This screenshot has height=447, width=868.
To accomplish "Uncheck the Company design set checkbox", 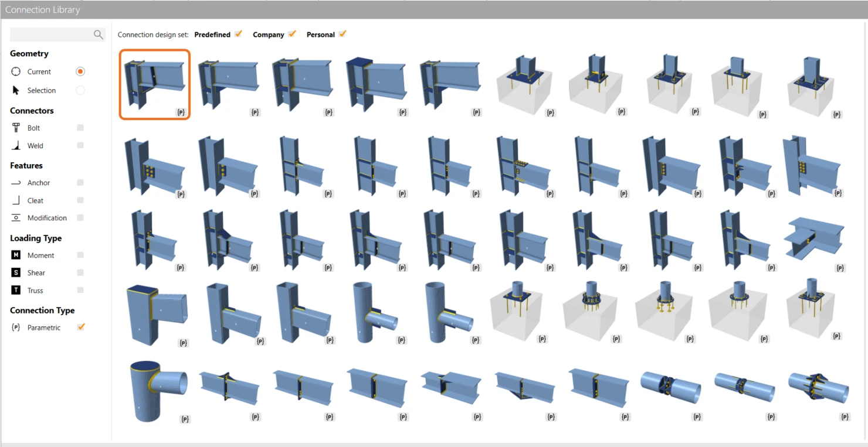I will point(291,34).
